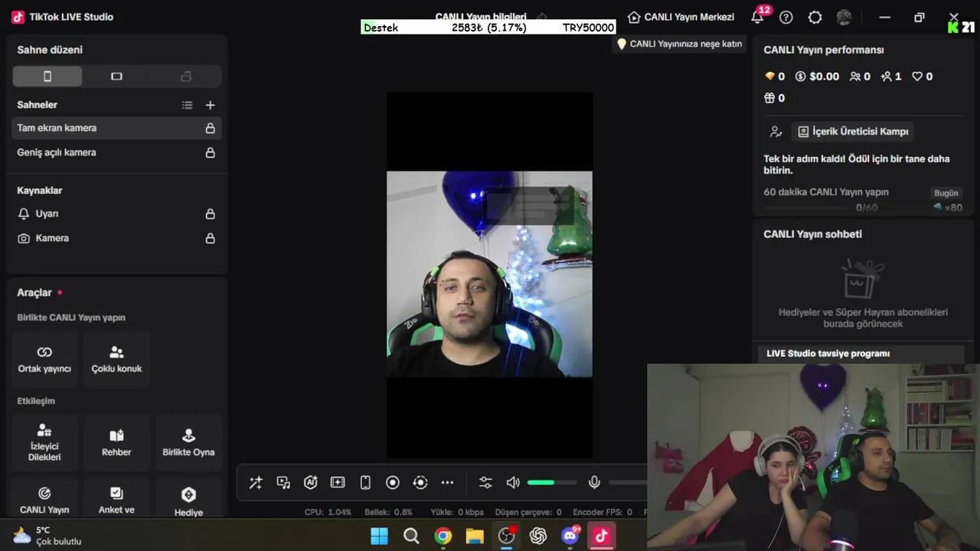Adjust the green speaker volume slider

tap(552, 482)
